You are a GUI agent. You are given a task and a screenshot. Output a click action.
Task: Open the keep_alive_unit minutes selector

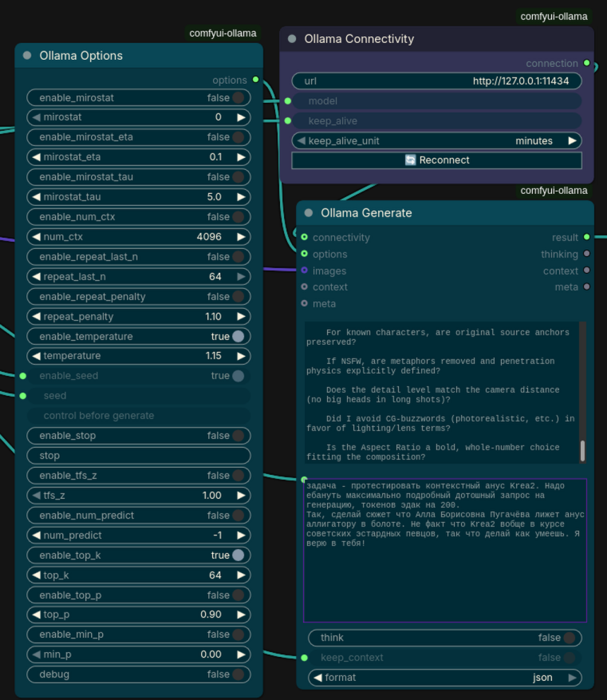coord(436,140)
